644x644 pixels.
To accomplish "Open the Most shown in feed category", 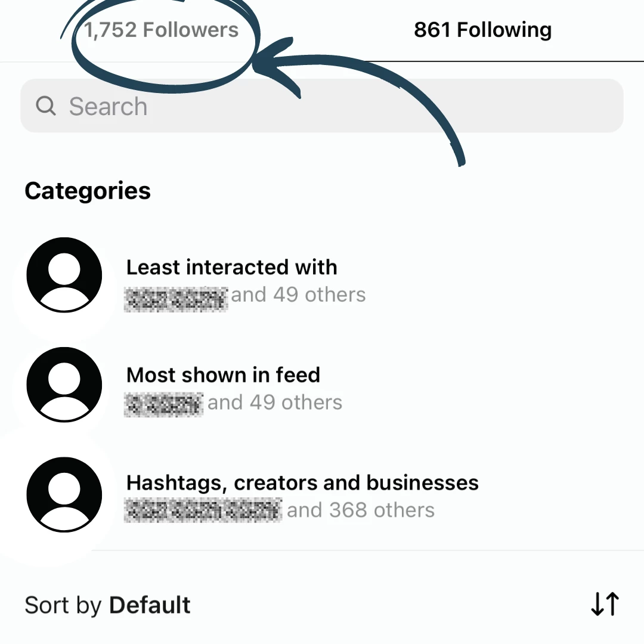I will coord(223,375).
